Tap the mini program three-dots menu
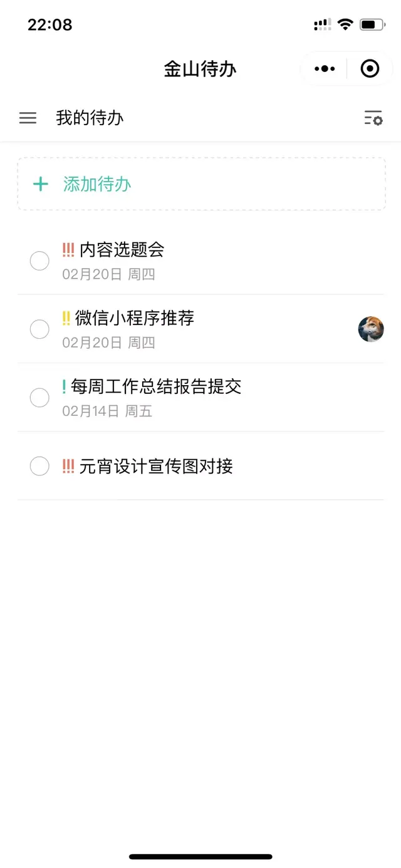The height and width of the screenshot is (868, 401). 325,68
